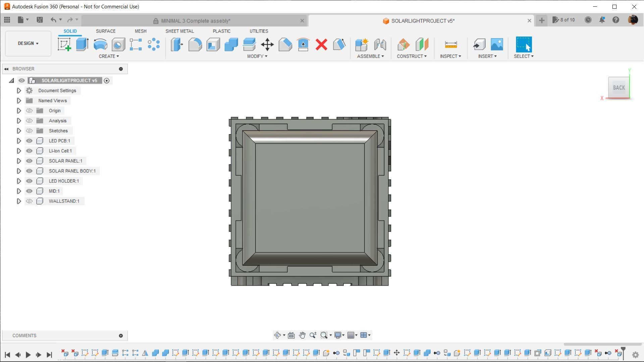
Task: Select the Pan hand tool
Action: point(302,335)
